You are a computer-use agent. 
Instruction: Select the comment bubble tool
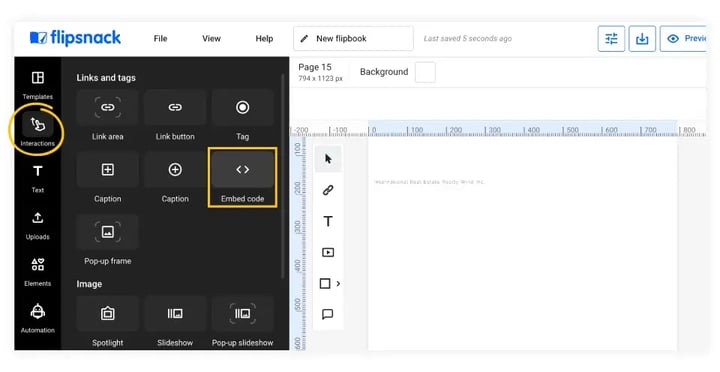point(327,314)
